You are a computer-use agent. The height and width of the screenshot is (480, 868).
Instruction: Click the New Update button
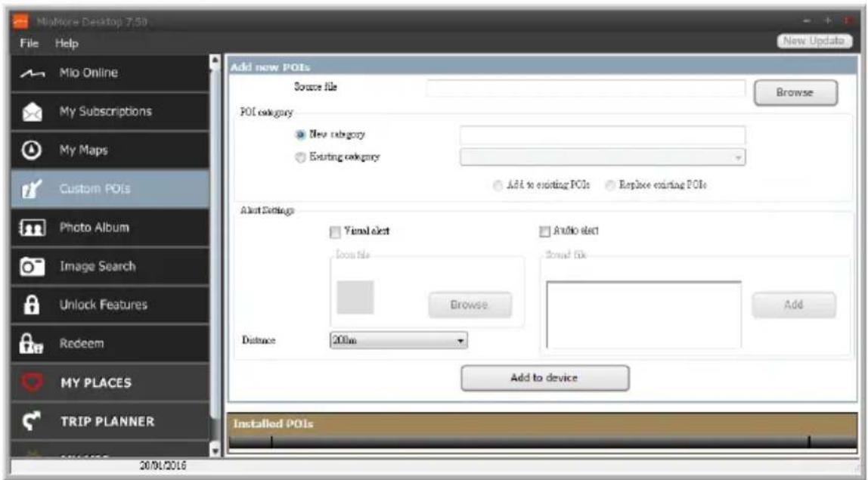[x=814, y=41]
